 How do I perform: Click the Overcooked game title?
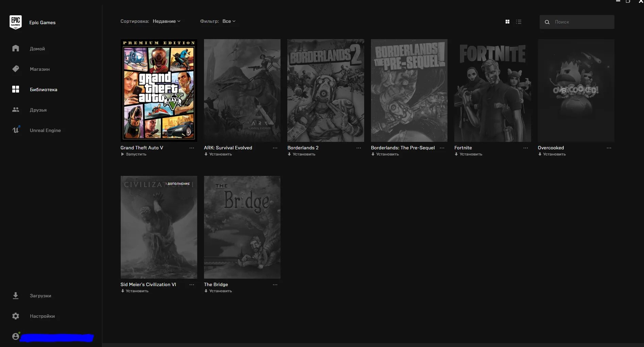tap(551, 148)
